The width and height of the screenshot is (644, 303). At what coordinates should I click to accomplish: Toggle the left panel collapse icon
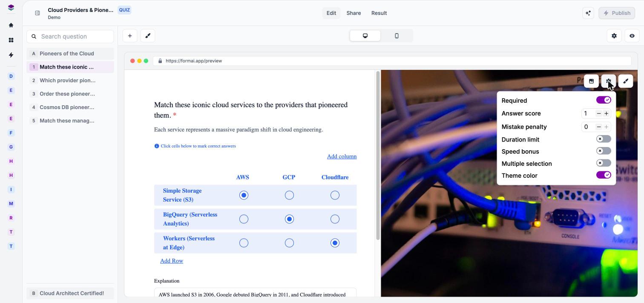[37, 13]
